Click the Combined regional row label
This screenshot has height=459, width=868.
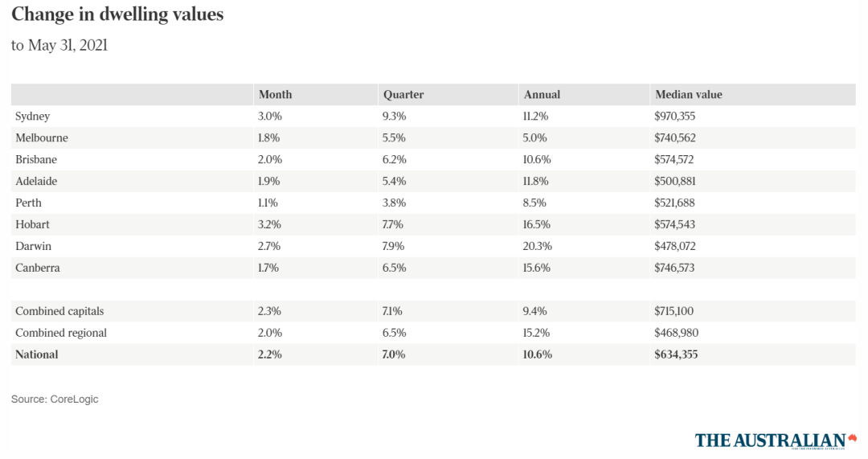[x=61, y=333]
